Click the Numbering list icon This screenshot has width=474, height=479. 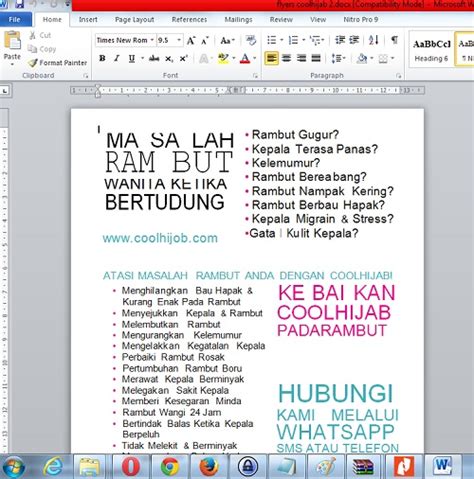coord(293,40)
